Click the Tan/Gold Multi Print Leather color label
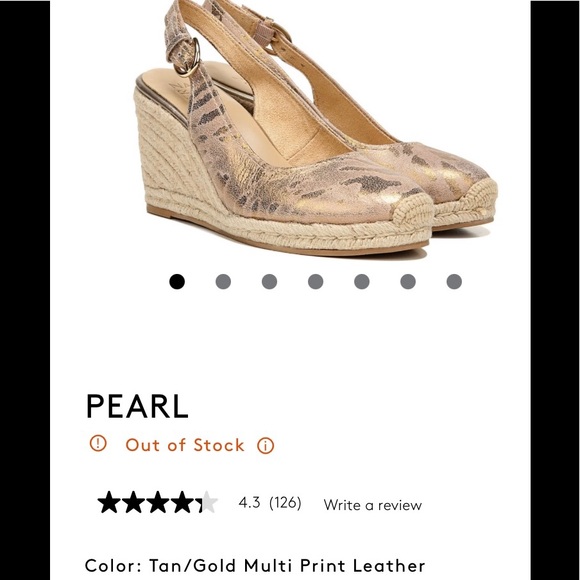580x580 pixels. coord(287,566)
